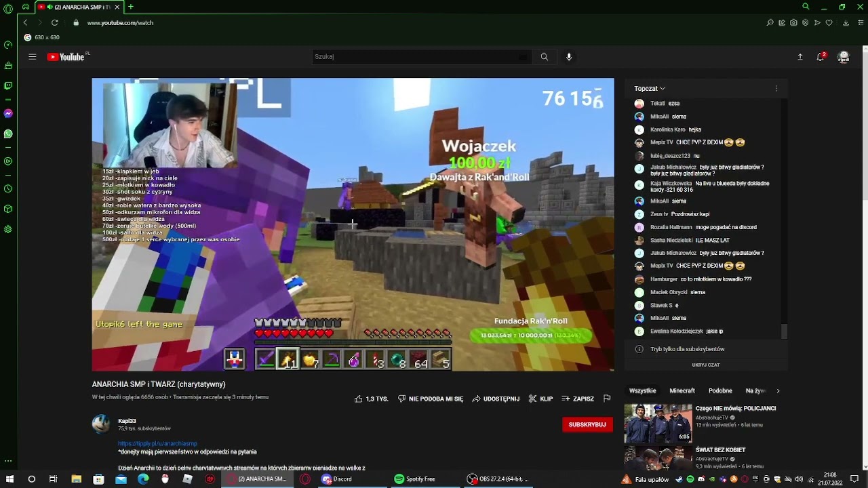Mute the tab audio speaker icon
Screen dimensions: 868x488
(x=50, y=7)
